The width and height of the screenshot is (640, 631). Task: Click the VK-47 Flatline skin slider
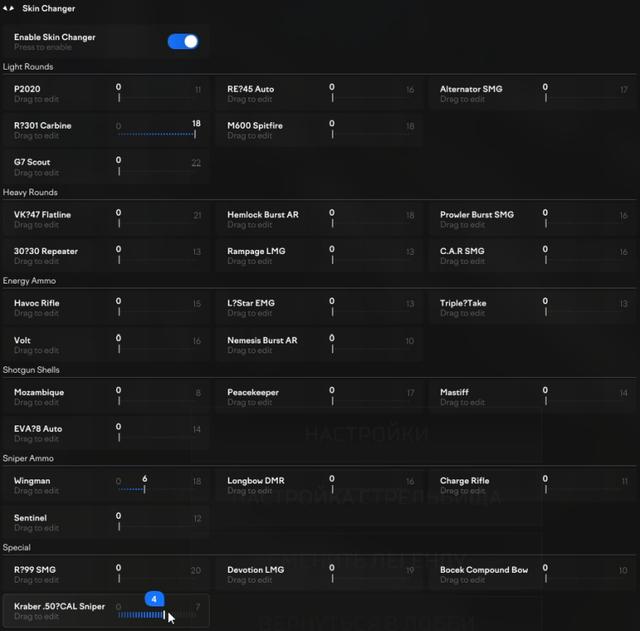pyautogui.click(x=158, y=224)
